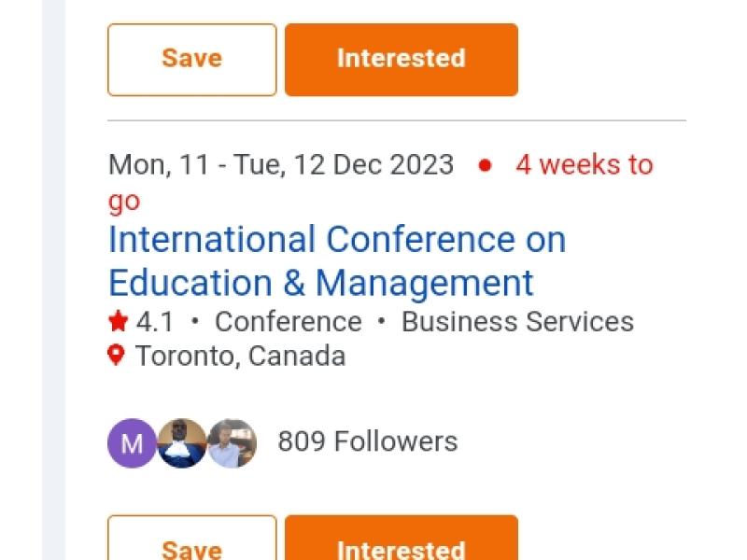View the '809 Followers' list
This screenshot has width=747, height=560.
(x=368, y=441)
